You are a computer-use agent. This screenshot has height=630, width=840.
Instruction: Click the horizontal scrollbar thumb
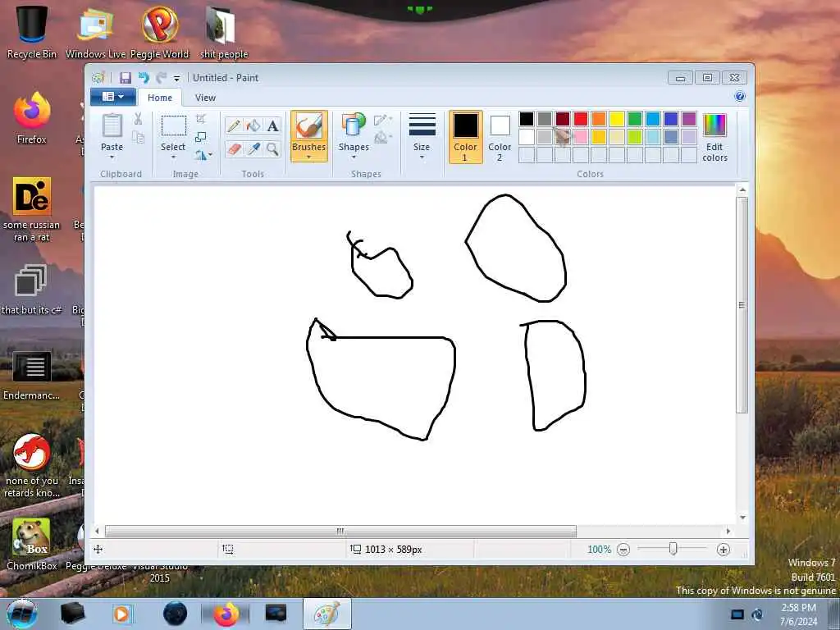click(340, 532)
